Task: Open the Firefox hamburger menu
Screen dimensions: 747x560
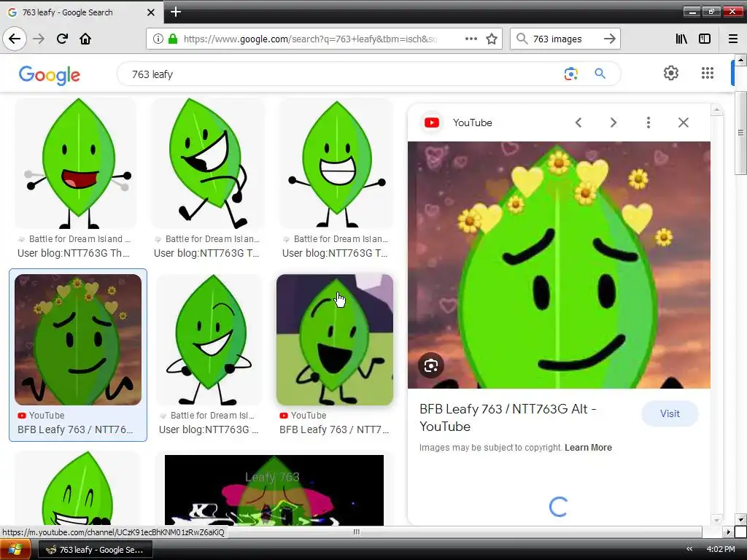Action: click(x=733, y=39)
